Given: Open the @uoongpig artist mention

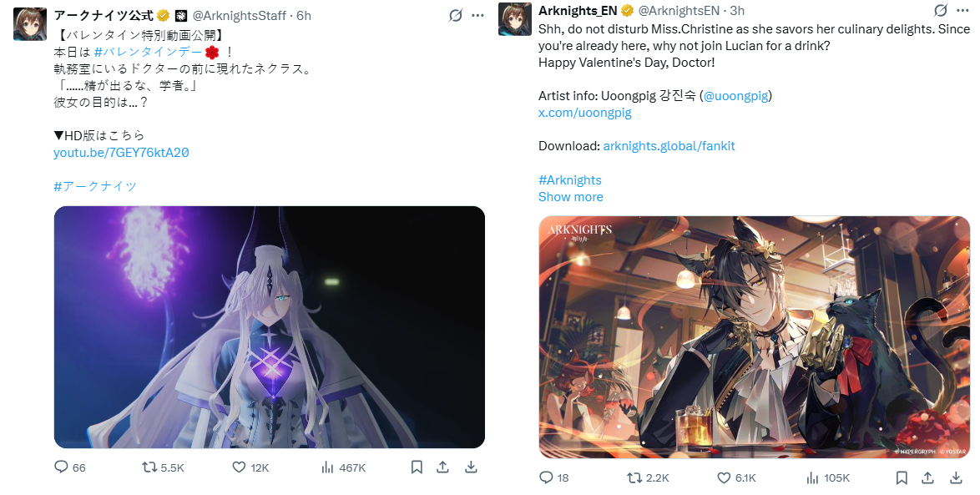Looking at the screenshot, I should (x=736, y=96).
